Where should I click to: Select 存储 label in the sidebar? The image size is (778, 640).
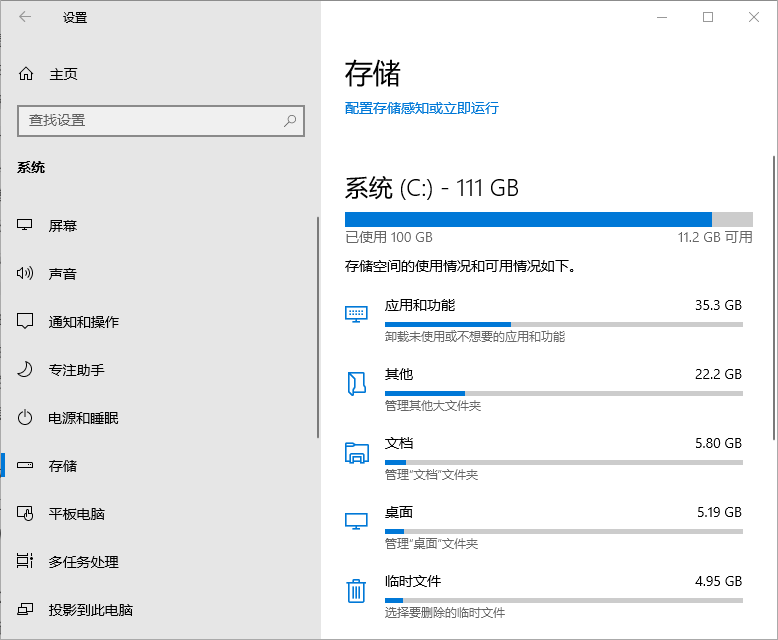63,466
